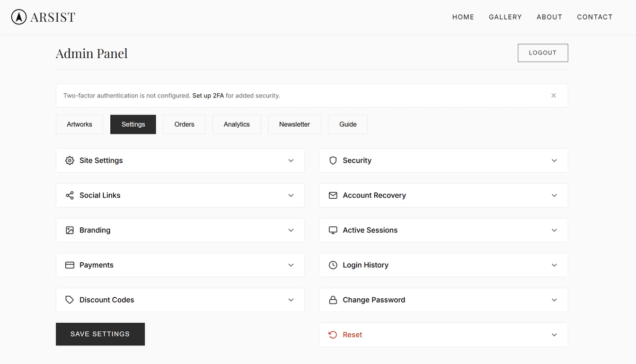Viewport: 636px width, 364px height.
Task: Click the ARSIST logo
Action: point(42,16)
